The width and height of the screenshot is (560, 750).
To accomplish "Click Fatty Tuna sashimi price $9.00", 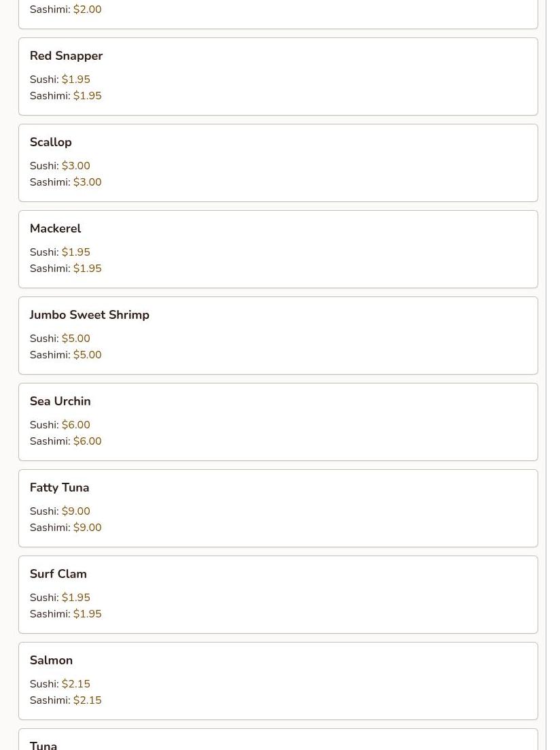I will pos(87,528).
